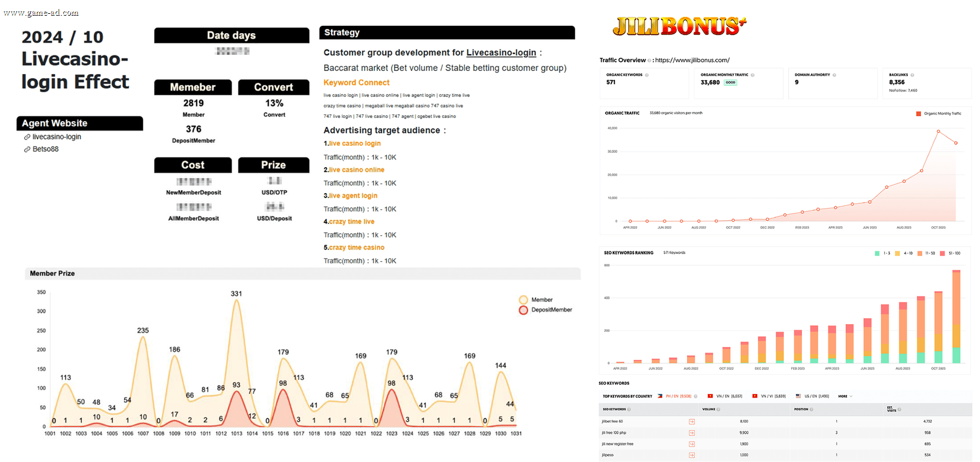Click the link icon beside Betso88
The image size is (980, 462).
click(x=27, y=149)
